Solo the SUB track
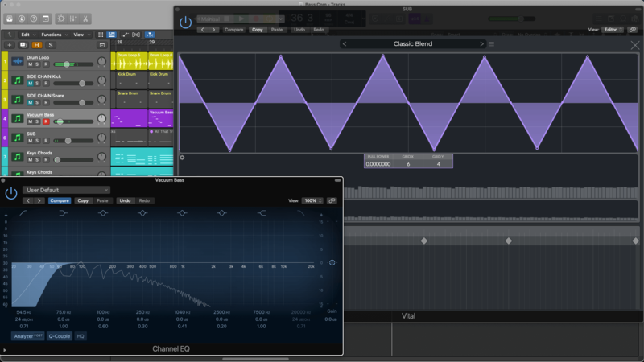The image size is (644, 362). click(38, 140)
